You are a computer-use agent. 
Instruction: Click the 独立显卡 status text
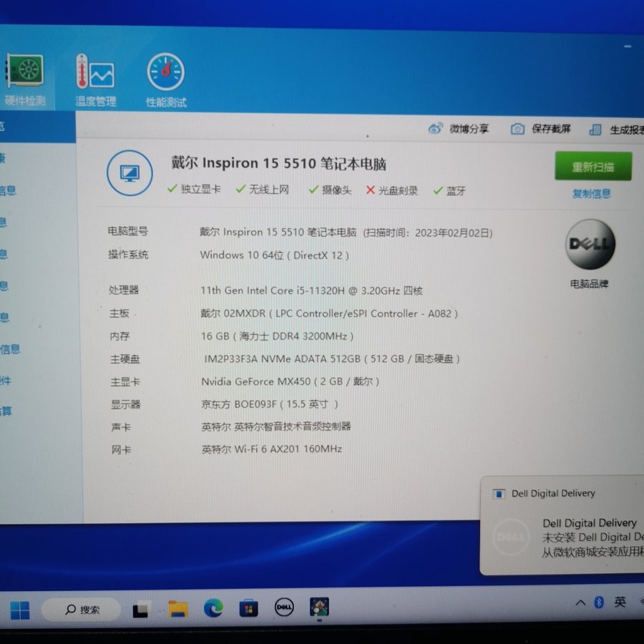(x=201, y=189)
